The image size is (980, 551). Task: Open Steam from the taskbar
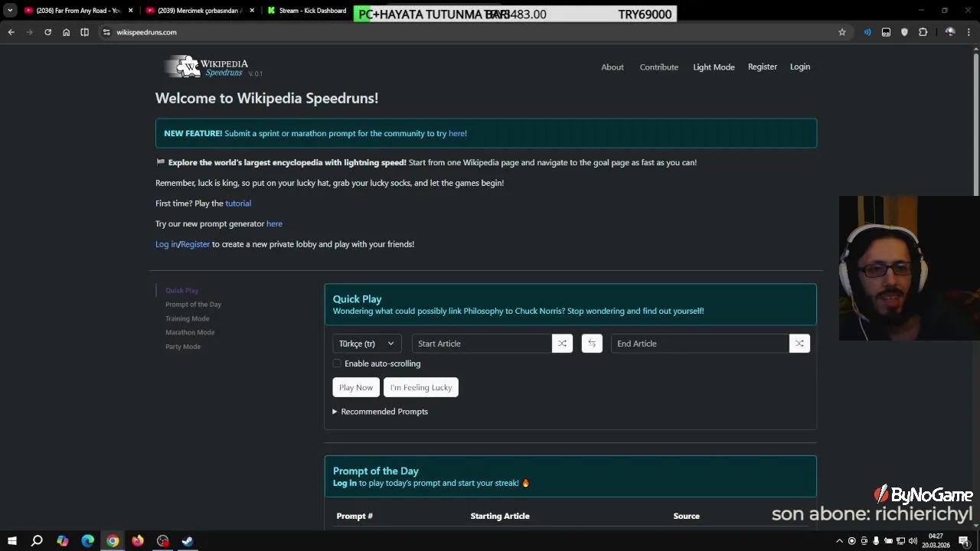tap(188, 541)
